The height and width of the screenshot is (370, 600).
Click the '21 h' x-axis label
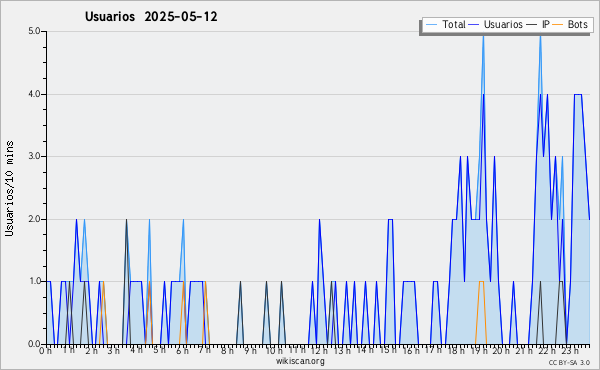(524, 351)
